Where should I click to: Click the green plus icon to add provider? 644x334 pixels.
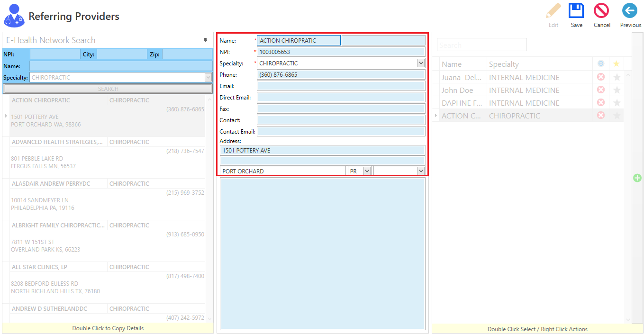click(637, 178)
